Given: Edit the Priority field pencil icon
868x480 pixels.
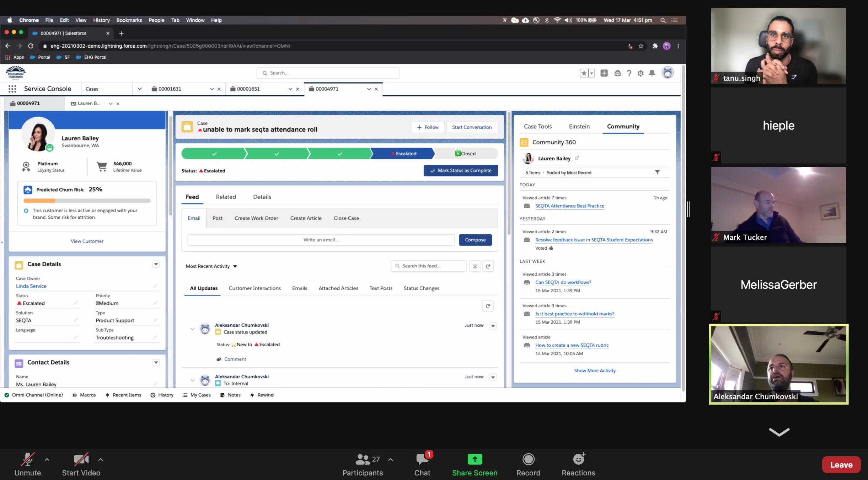Looking at the screenshot, I should (x=155, y=303).
